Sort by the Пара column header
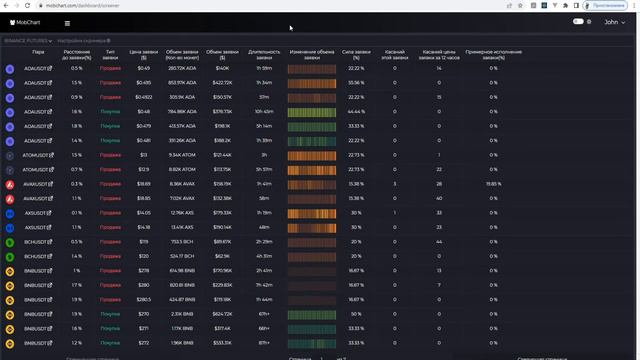The width and height of the screenshot is (640, 360). (x=38, y=52)
